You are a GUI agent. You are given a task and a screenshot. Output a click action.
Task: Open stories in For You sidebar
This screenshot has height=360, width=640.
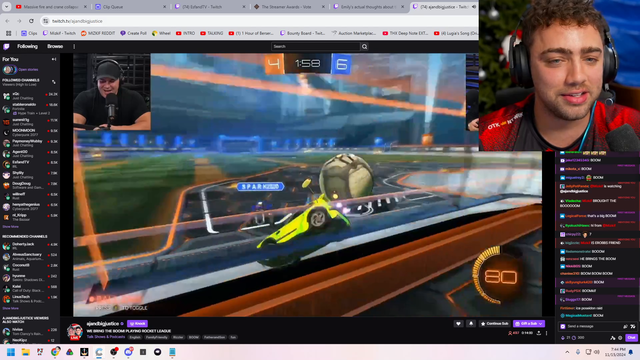coord(20,70)
